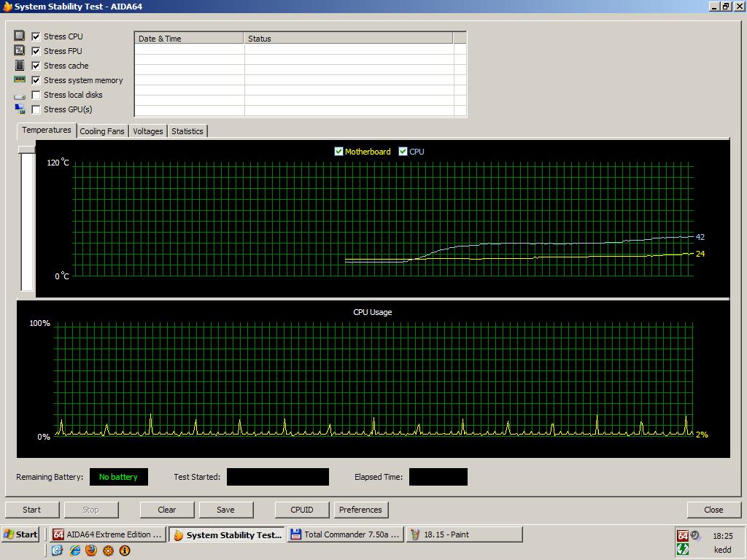Click the Save button
Screen dimensions: 747x560
226,510
